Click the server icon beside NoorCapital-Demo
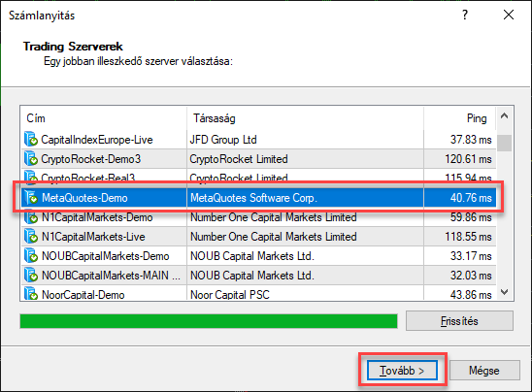 tap(31, 294)
